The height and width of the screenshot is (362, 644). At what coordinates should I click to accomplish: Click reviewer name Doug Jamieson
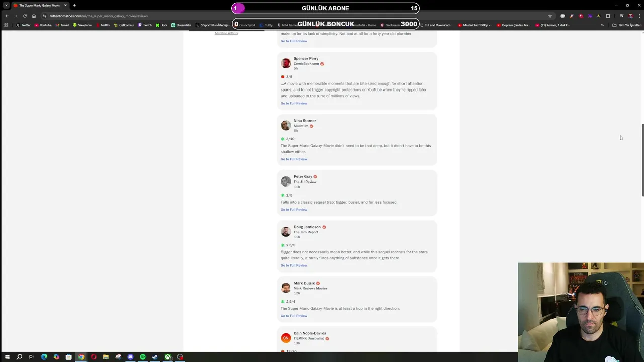[x=307, y=227]
